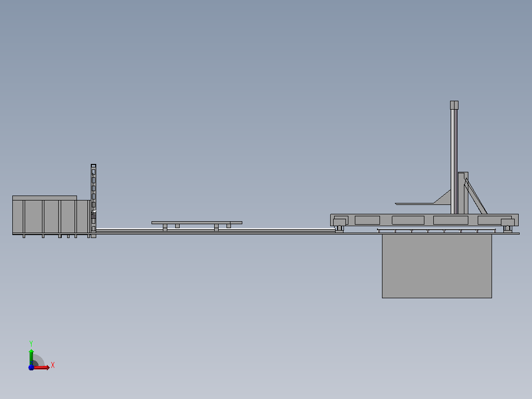The height and width of the screenshot is (399, 532).
Task: Click the left leg of the middle table
Action: coord(165,228)
